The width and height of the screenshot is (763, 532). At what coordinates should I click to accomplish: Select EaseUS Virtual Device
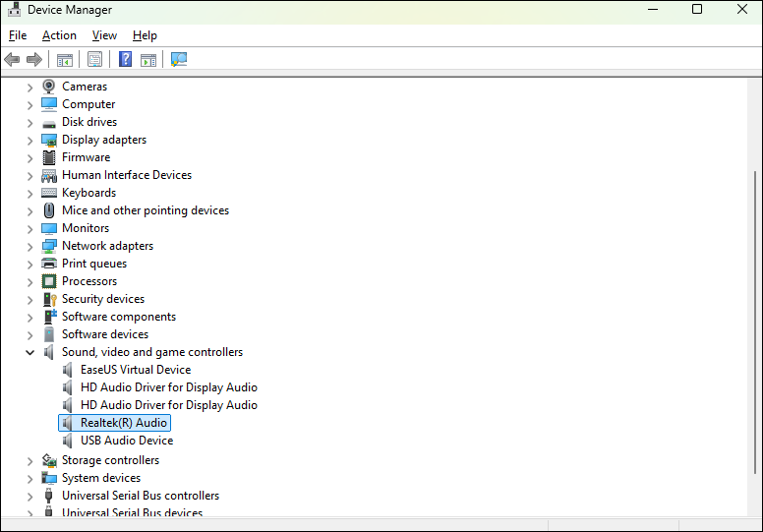[x=136, y=370]
